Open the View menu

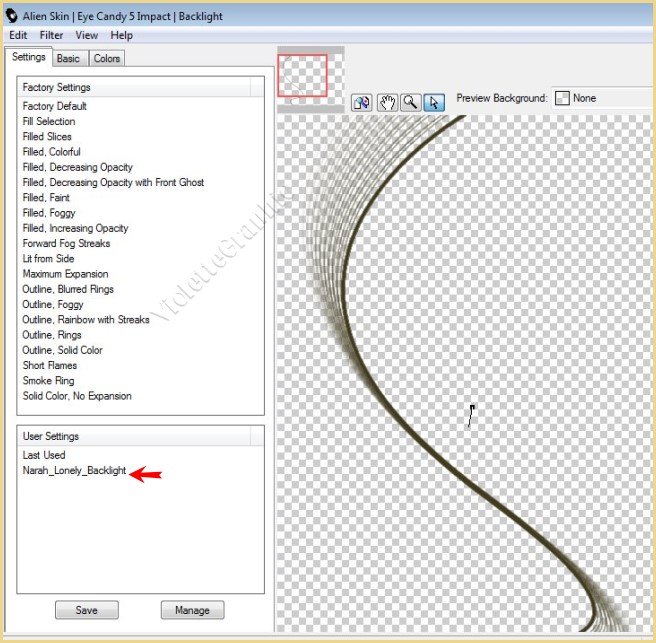pyautogui.click(x=86, y=35)
